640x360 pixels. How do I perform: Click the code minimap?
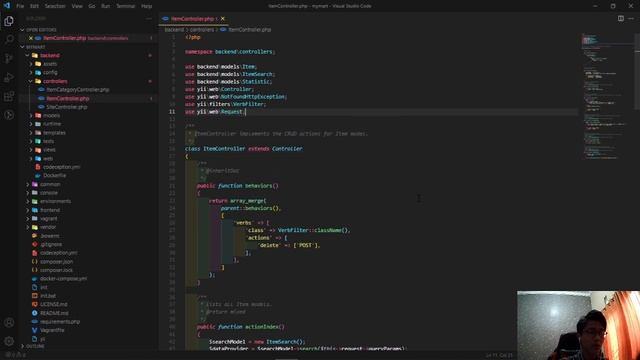(x=606, y=96)
